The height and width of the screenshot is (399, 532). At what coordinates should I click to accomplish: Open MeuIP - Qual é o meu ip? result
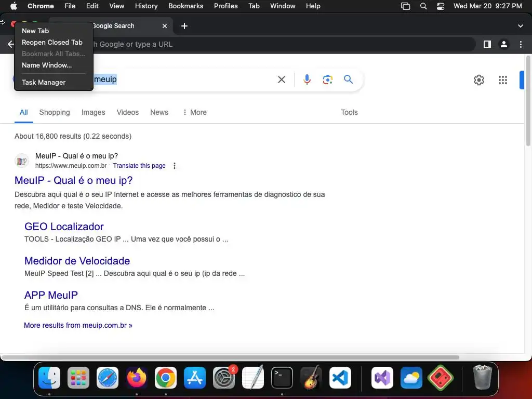click(74, 180)
